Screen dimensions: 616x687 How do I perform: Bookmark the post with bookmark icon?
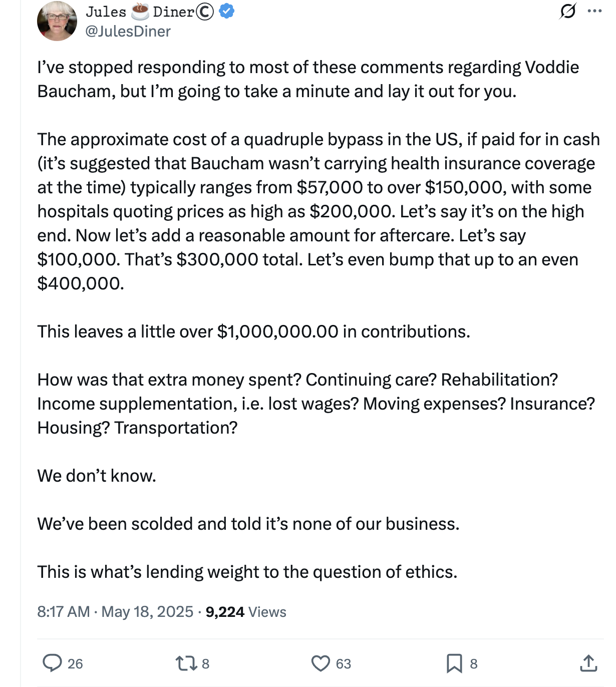pos(454,663)
